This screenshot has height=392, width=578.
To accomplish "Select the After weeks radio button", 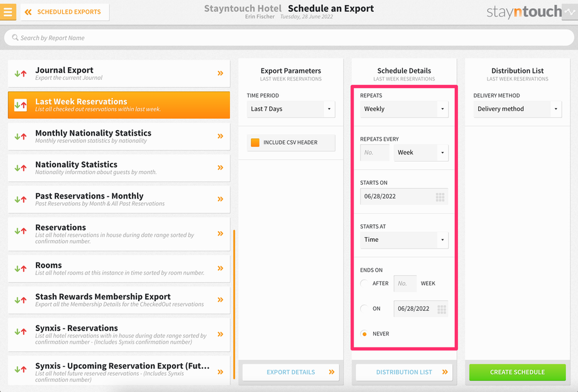I will (x=364, y=283).
